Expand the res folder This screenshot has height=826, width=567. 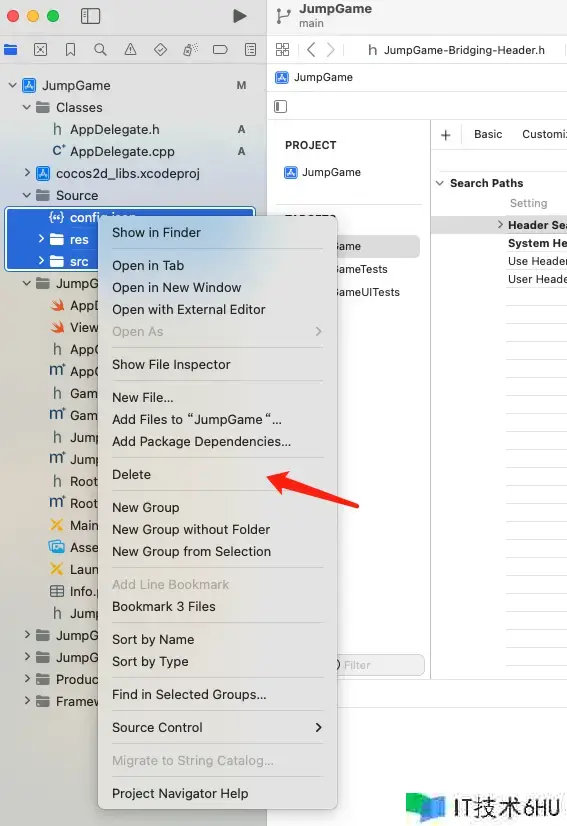point(41,239)
